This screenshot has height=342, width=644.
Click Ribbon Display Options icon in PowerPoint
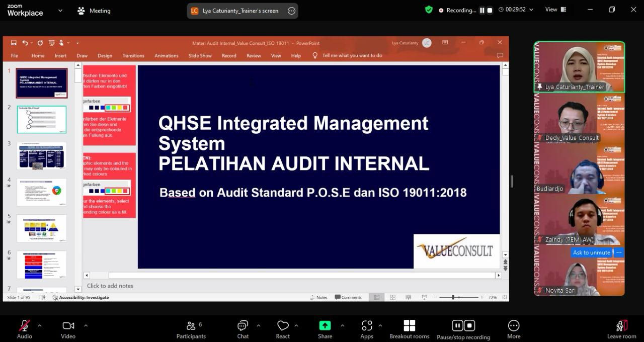tap(445, 43)
